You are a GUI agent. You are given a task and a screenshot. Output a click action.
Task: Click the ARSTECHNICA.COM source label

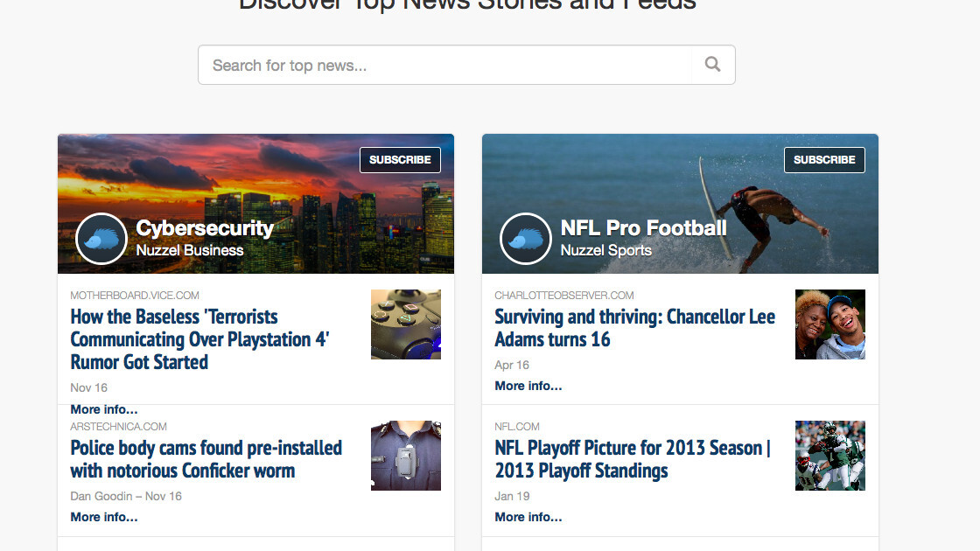coord(118,427)
